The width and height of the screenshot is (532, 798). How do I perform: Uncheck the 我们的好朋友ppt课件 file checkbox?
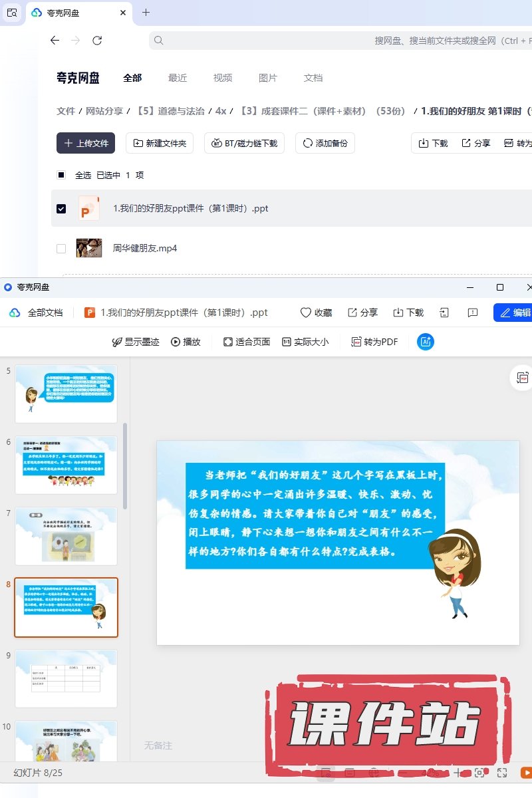click(x=61, y=208)
